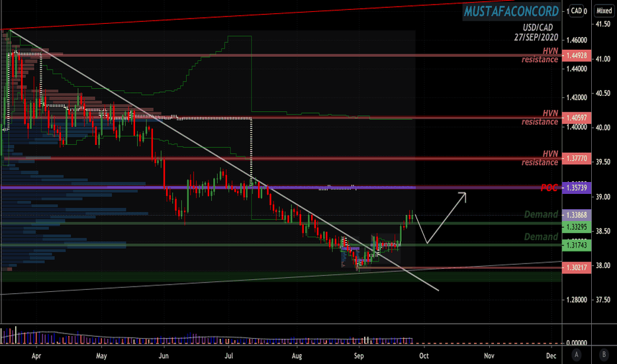Click the Dec label on the time axis

[x=551, y=356]
